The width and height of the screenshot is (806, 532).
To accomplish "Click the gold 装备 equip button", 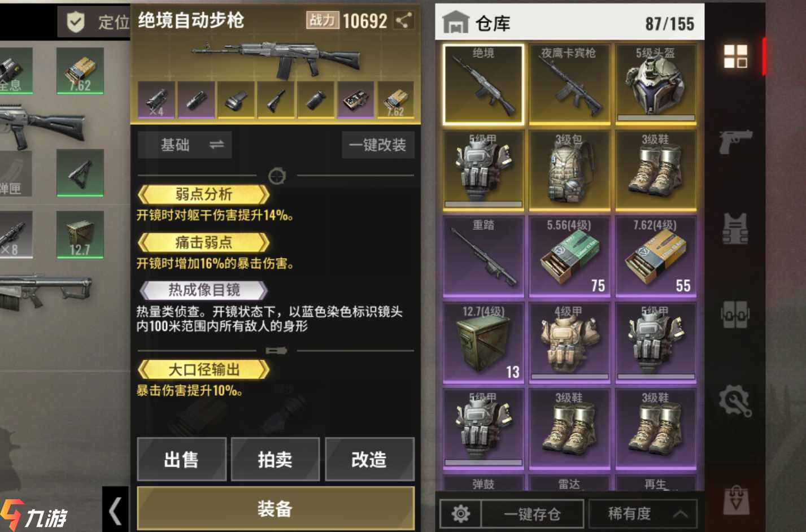I will pyautogui.click(x=276, y=509).
